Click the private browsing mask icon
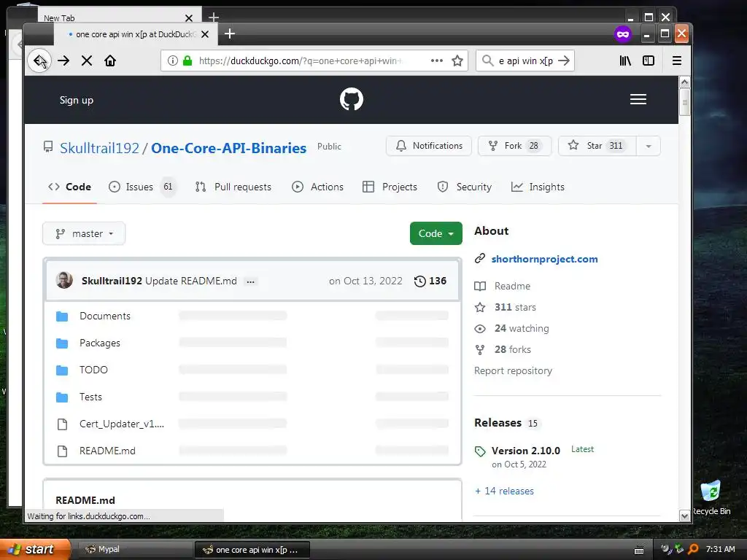747x560 pixels. point(622,34)
